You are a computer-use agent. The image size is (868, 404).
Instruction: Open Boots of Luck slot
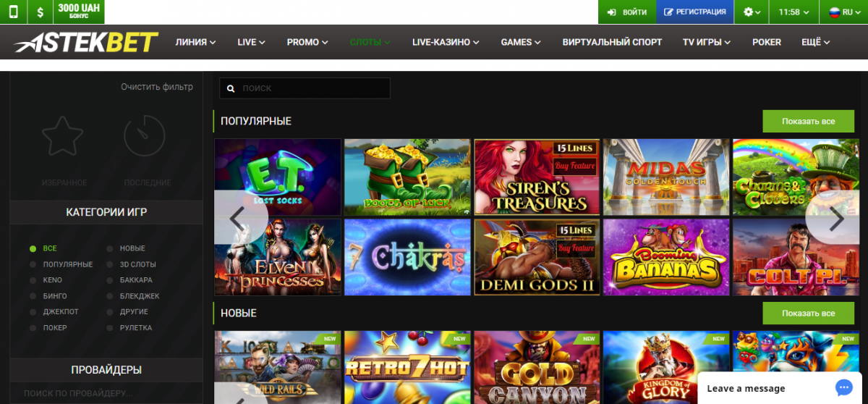coord(407,177)
